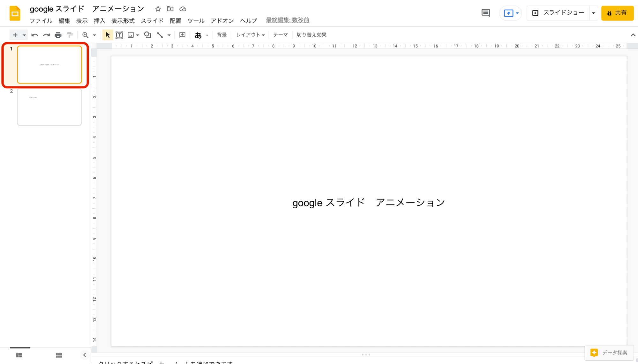Choose the select arrow cursor tool
Screen dimensions: 638x364
tap(108, 35)
